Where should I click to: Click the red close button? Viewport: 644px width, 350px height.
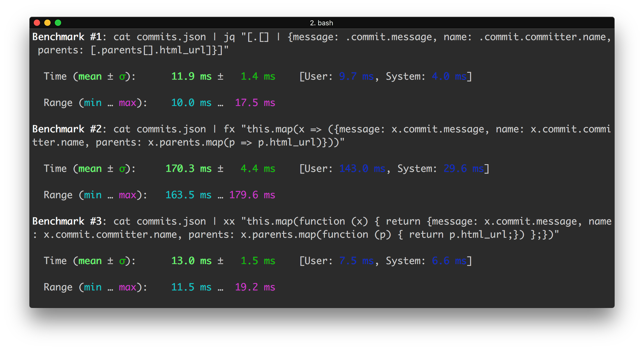tap(37, 23)
